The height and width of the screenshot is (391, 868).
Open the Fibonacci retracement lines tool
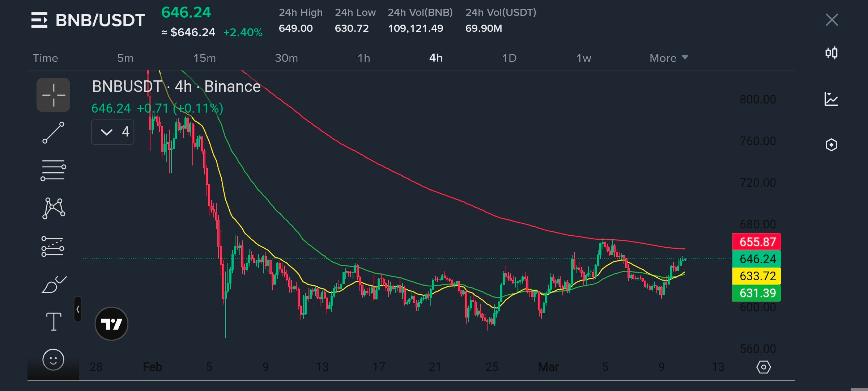point(53,171)
